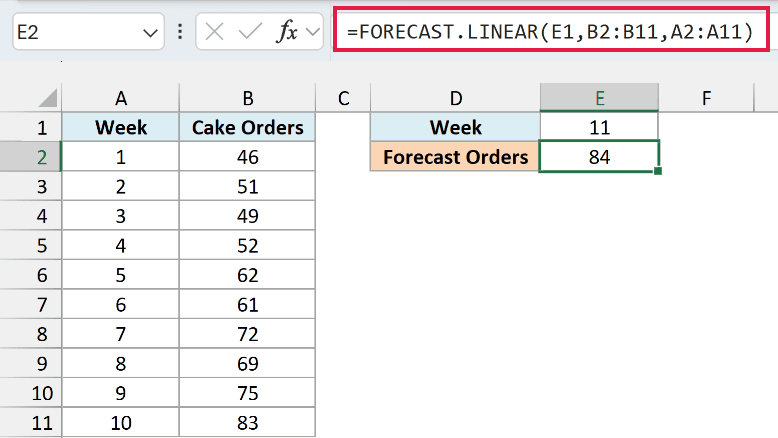
Task: Select column D header
Action: tap(455, 98)
